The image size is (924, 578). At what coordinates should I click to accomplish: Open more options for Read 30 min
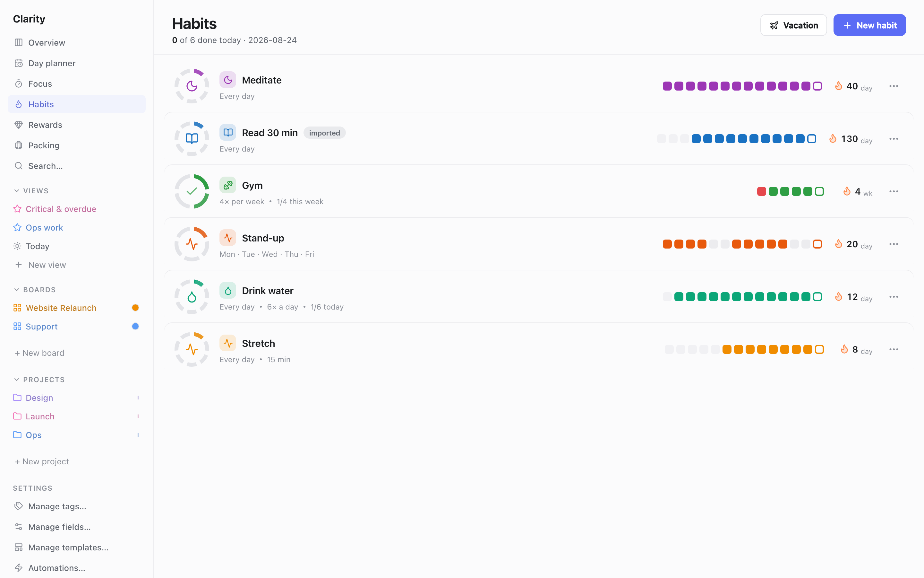pos(894,139)
